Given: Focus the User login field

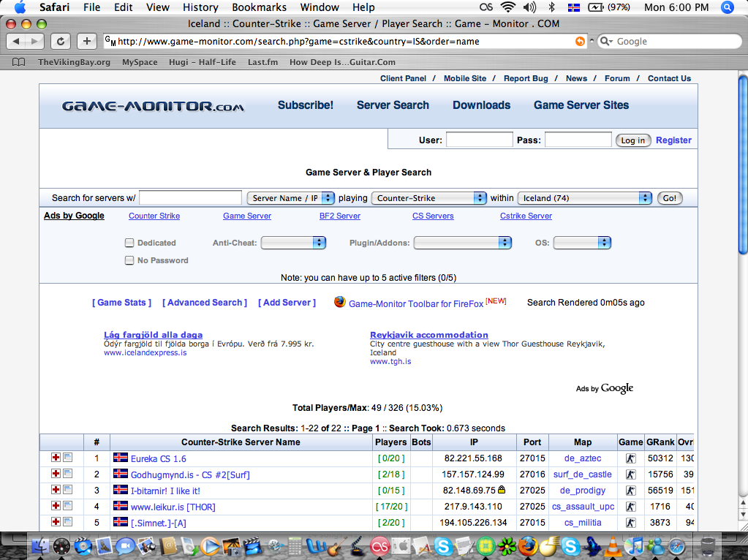Looking at the screenshot, I should pyautogui.click(x=479, y=140).
